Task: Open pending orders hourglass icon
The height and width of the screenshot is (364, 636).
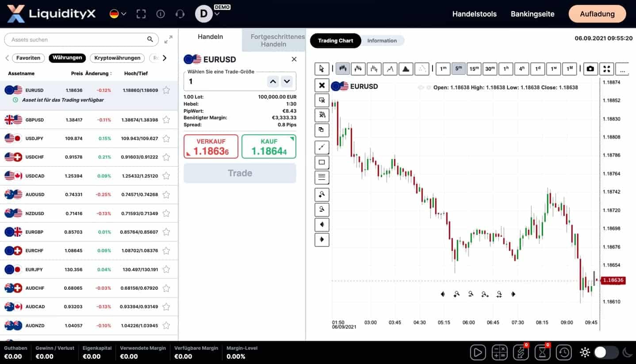Action: pyautogui.click(x=542, y=353)
